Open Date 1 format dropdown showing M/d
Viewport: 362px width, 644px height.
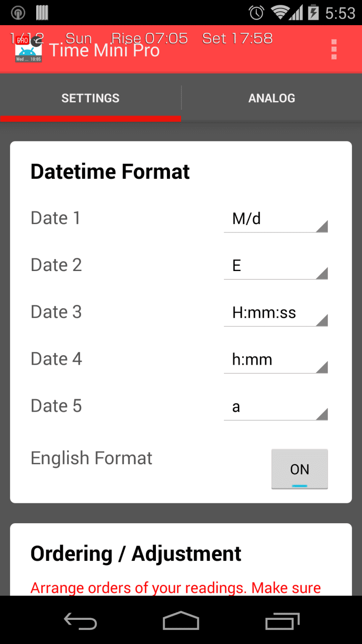(276, 219)
